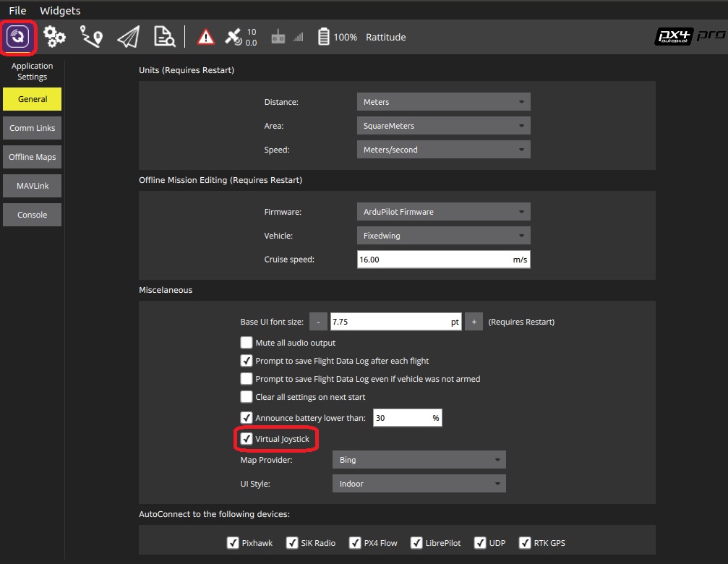Viewport: 728px width, 564px height.
Task: Open the Firmware selection dropdown
Action: click(443, 212)
